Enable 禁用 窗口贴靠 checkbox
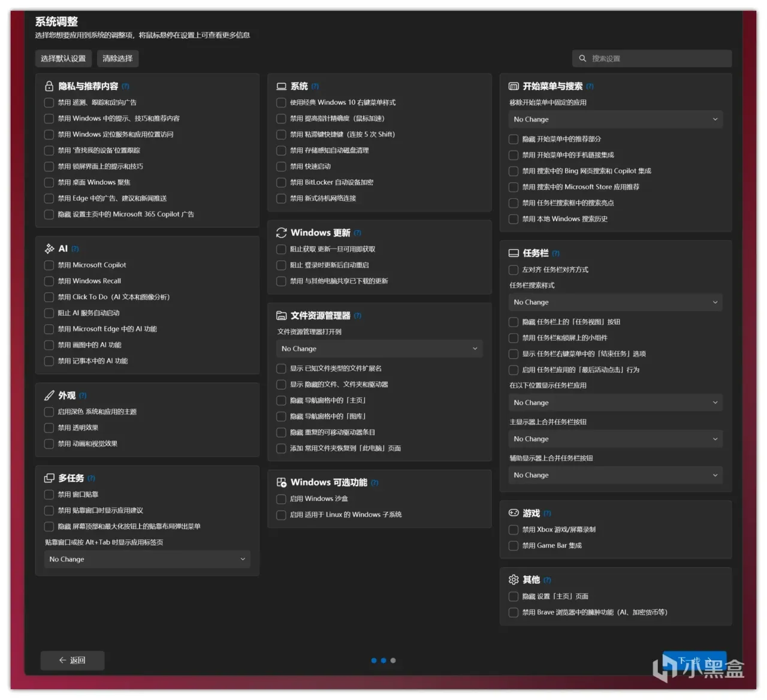767x700 pixels. 49,494
